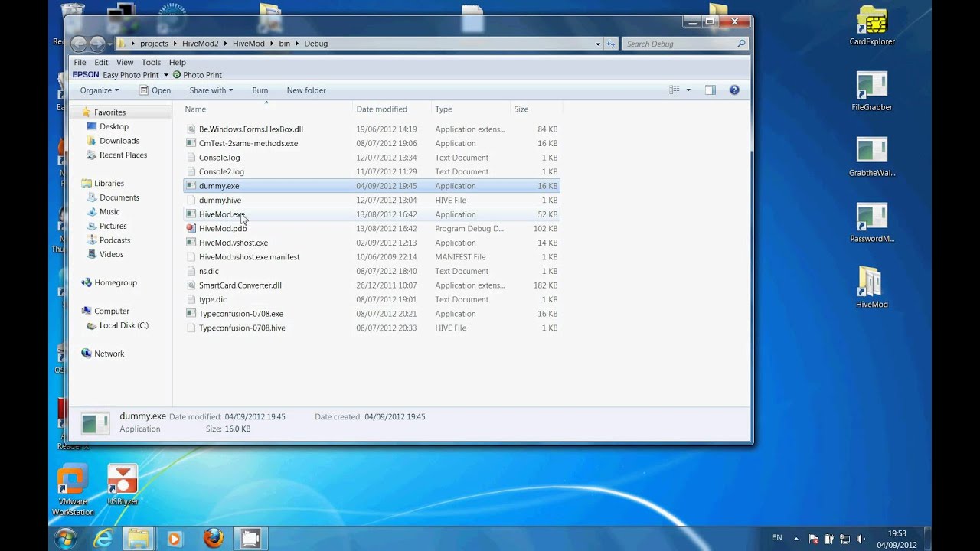This screenshot has width=980, height=551.
Task: Open the Windows Start orb
Action: [x=66, y=538]
